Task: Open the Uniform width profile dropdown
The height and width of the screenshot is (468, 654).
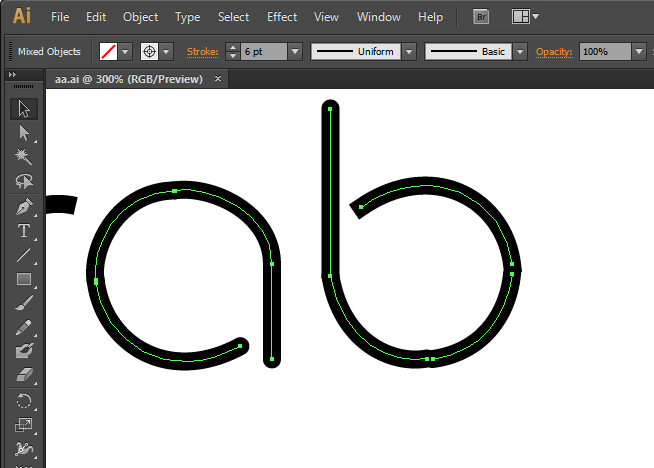Action: [x=409, y=52]
